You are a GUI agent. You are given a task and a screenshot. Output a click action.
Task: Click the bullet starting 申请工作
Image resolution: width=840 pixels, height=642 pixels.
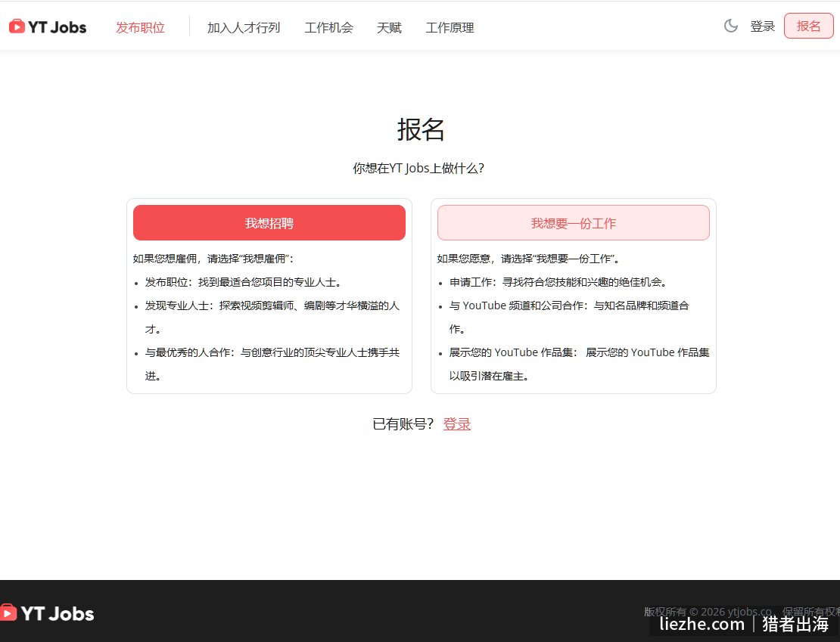click(558, 282)
